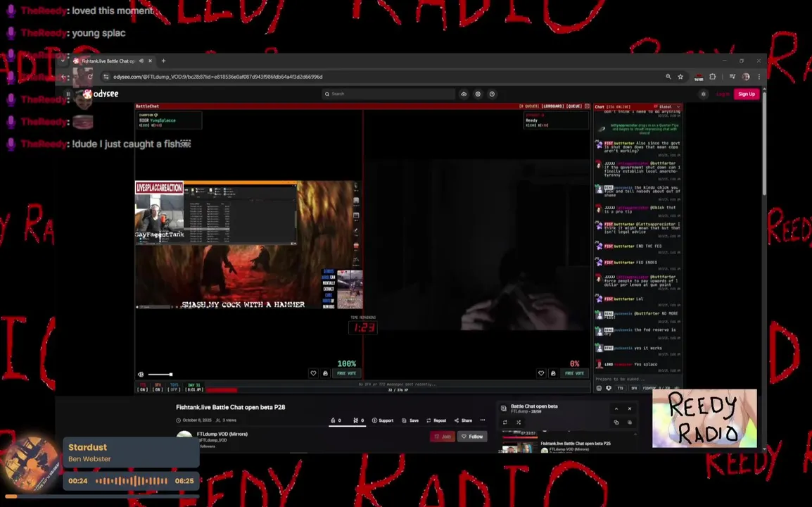The image size is (812, 507).
Task: Click the site info icon in address bar
Action: (106, 77)
